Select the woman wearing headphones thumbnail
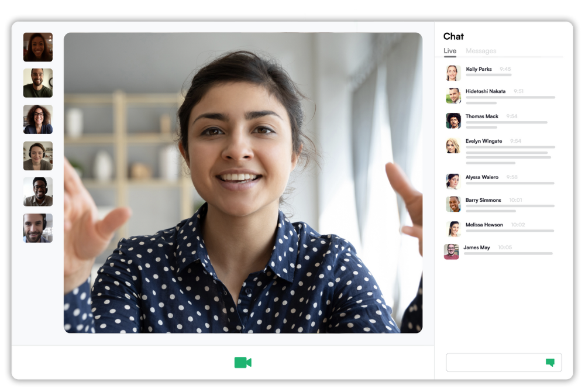This screenshot has height=392, width=585. tap(38, 156)
